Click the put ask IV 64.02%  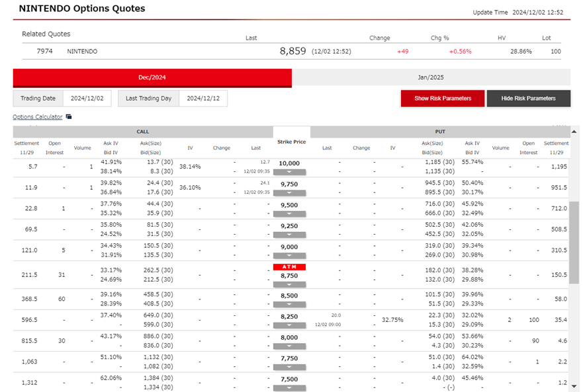click(472, 357)
